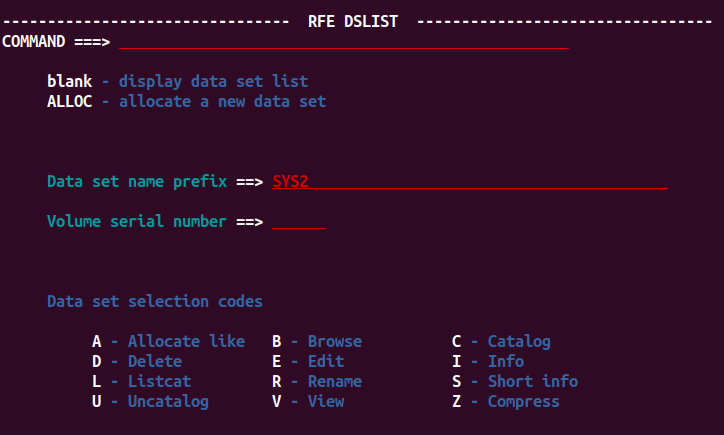Select the Rename code entry

tap(317, 382)
